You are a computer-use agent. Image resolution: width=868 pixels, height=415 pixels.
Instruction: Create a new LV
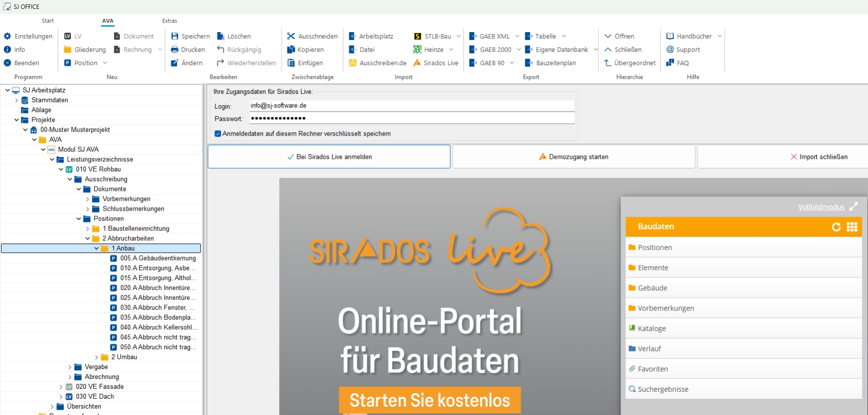coord(72,36)
